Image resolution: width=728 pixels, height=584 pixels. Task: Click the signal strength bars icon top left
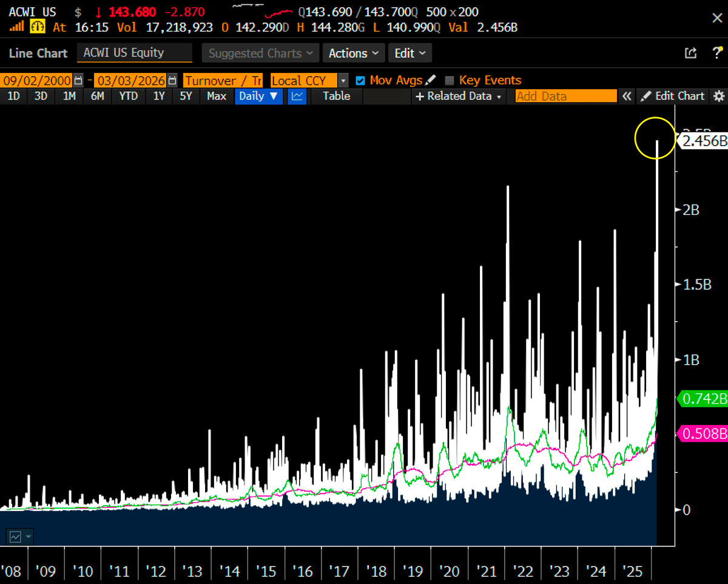17,26
